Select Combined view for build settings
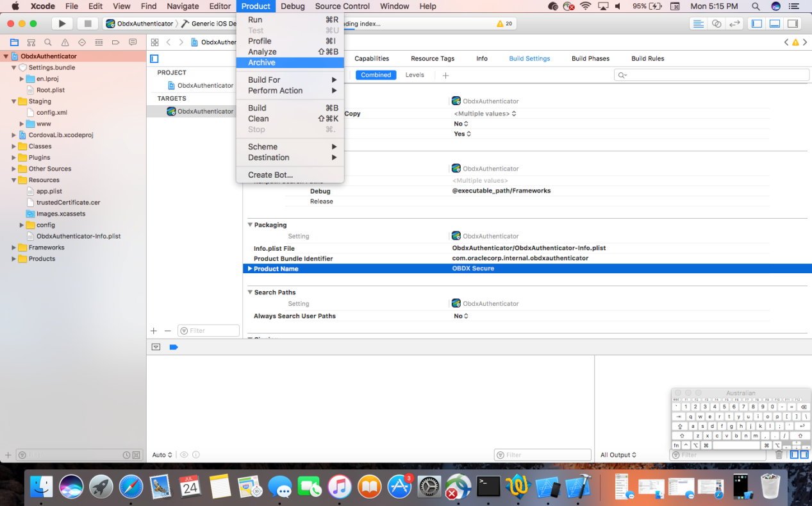The image size is (812, 506). (x=376, y=75)
